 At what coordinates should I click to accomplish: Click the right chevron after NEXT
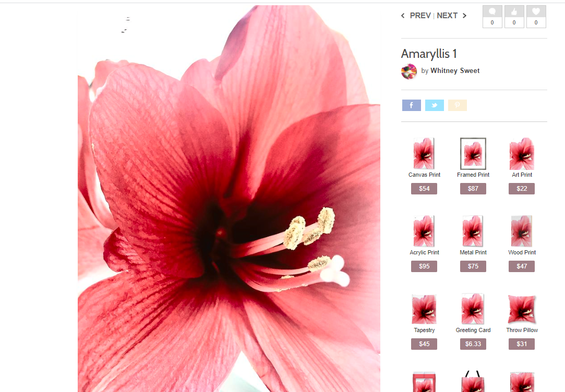click(x=464, y=16)
